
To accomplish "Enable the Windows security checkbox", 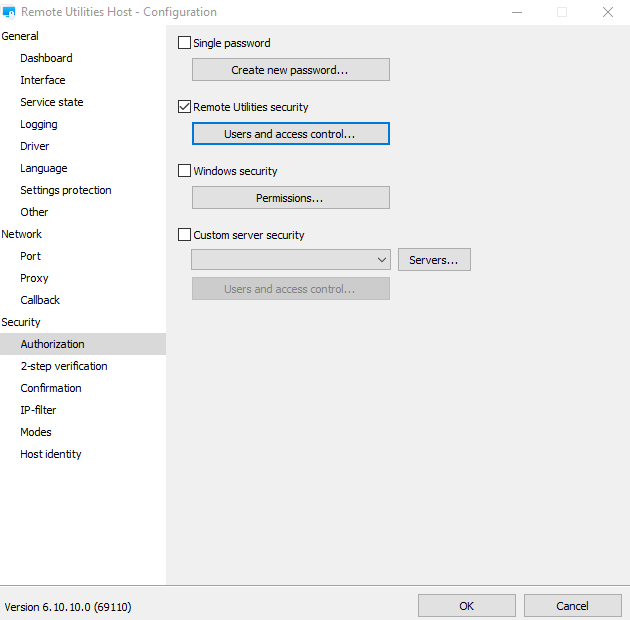I will (184, 171).
